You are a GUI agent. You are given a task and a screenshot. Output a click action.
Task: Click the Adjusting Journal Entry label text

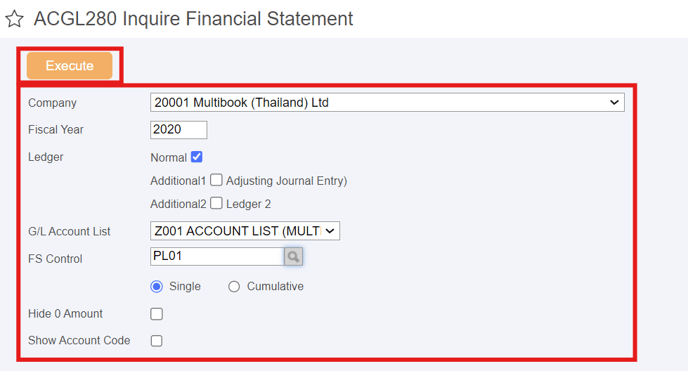coord(287,181)
